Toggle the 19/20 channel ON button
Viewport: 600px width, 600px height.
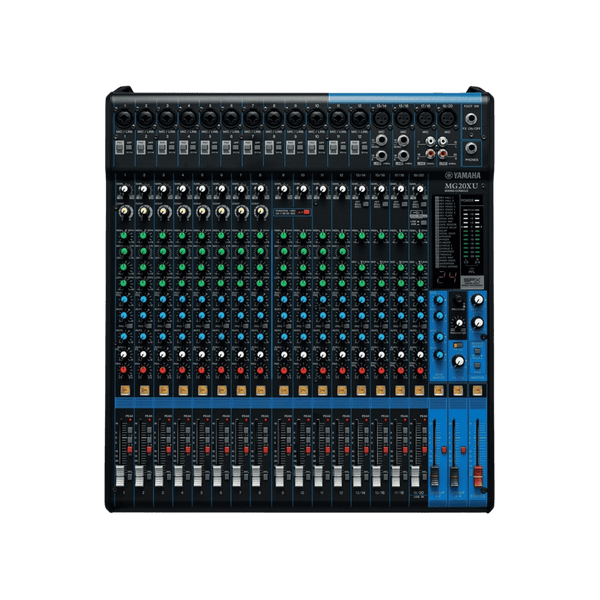[x=419, y=390]
